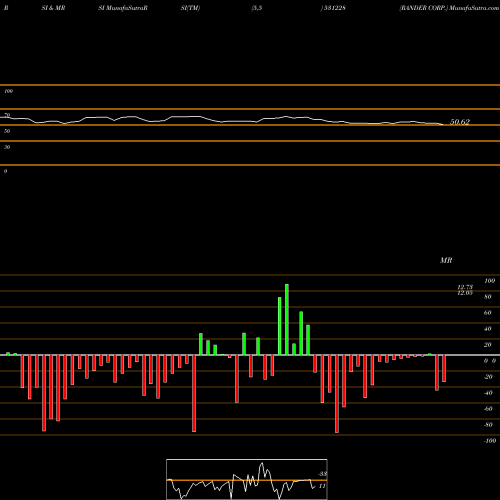
Task: Click the 'SI & MR' header label
Action: [x=53, y=8]
